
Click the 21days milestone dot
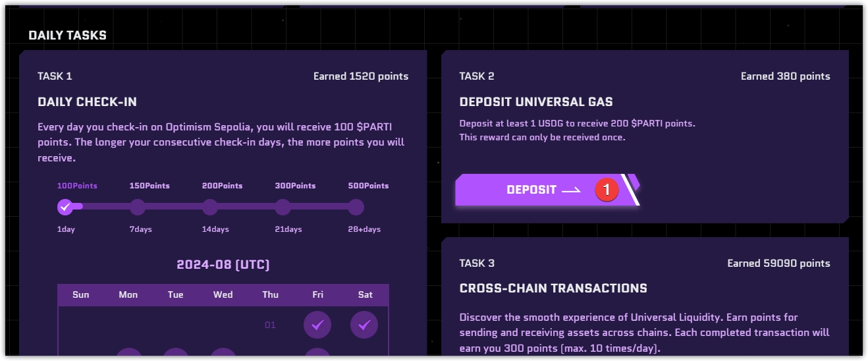click(x=283, y=208)
